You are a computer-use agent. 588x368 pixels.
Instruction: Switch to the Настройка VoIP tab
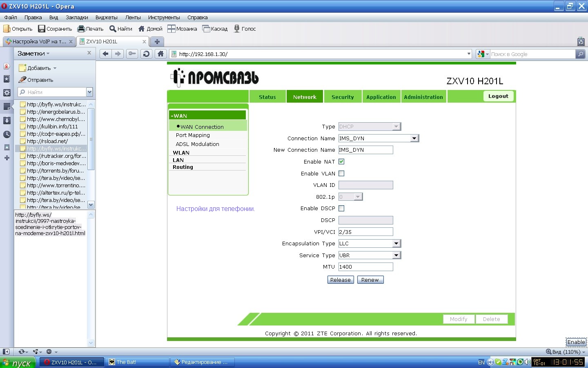(x=39, y=41)
